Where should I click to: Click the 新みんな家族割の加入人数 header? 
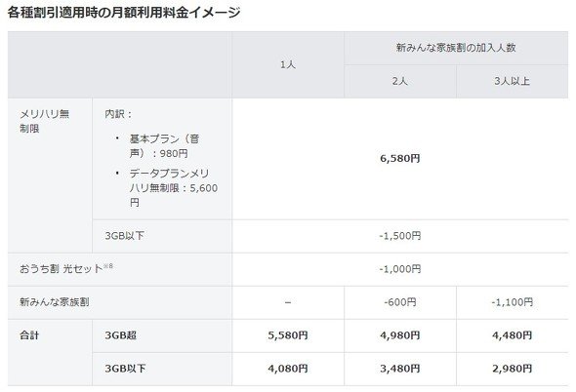pyautogui.click(x=456, y=48)
